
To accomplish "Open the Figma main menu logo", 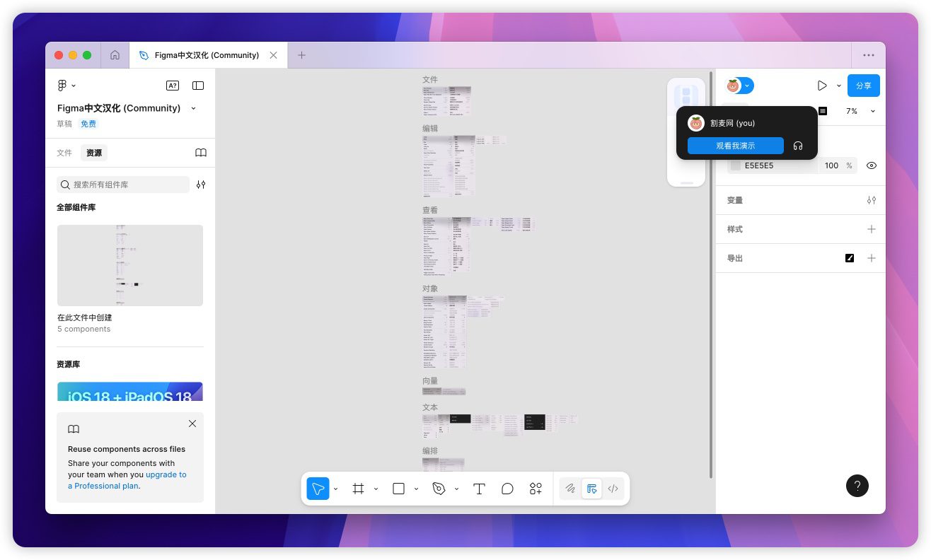I will coord(62,86).
